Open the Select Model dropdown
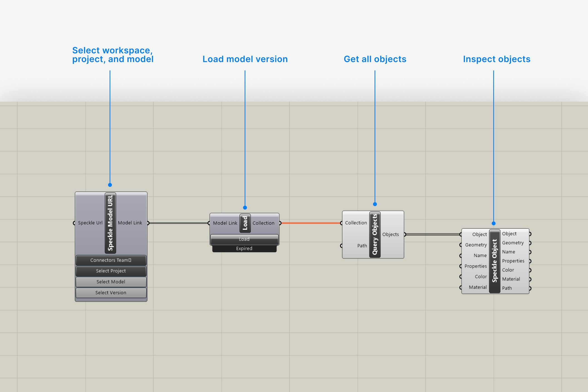The width and height of the screenshot is (588, 392). [111, 282]
